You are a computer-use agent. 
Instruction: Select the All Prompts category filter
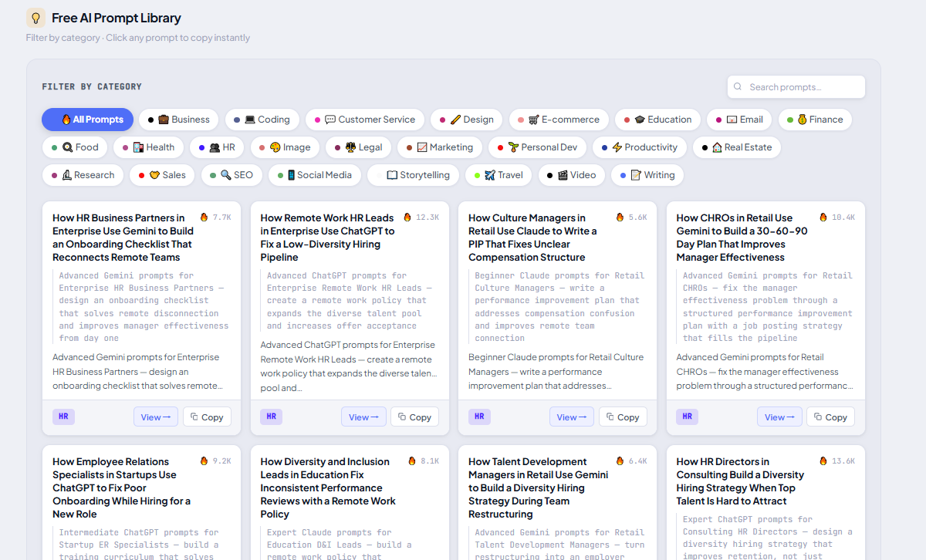point(88,120)
